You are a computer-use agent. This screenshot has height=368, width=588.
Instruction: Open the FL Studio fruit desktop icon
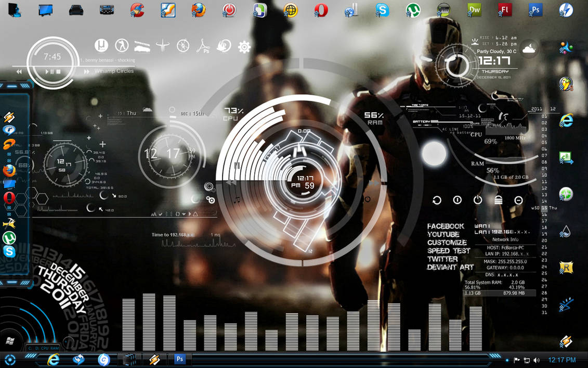click(x=566, y=83)
